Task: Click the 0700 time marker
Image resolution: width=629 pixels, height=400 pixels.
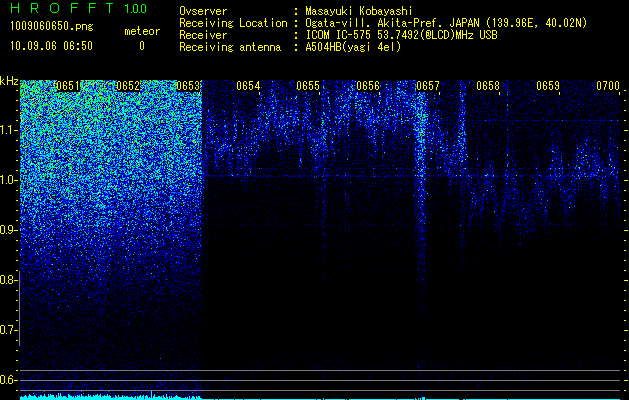Action: click(608, 86)
